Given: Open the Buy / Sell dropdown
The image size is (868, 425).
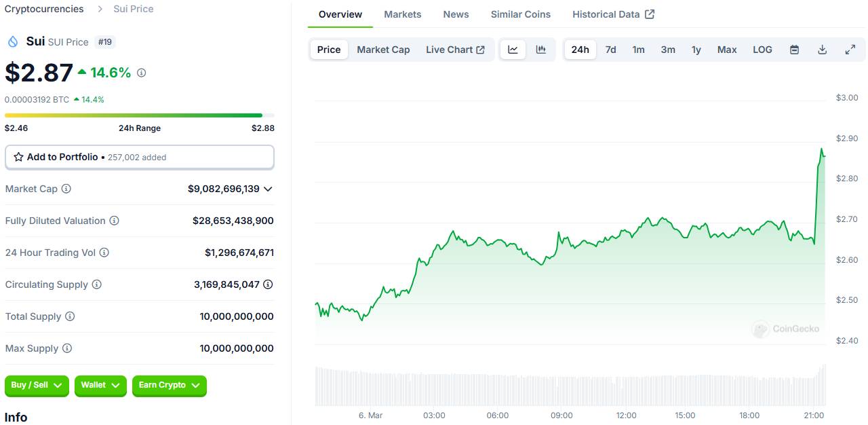Looking at the screenshot, I should coord(37,386).
